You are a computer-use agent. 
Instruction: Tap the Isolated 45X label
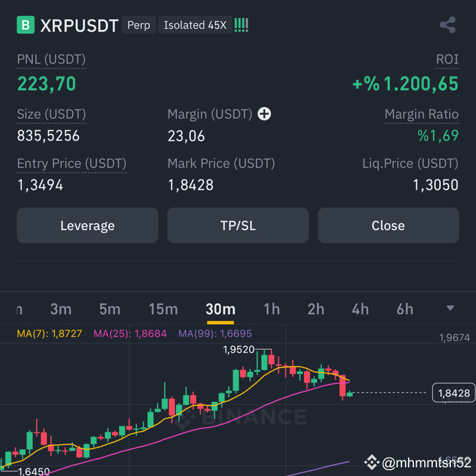[195, 25]
